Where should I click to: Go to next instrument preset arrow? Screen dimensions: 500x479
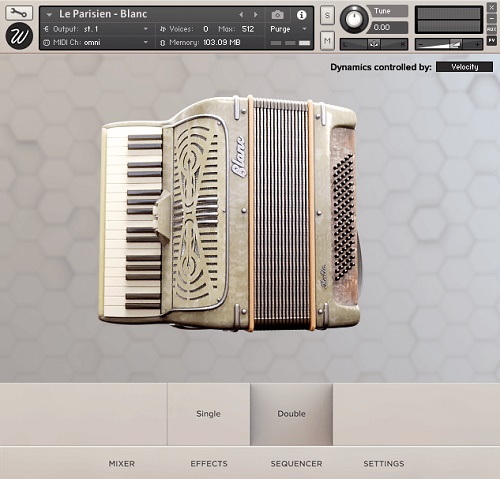click(x=256, y=15)
